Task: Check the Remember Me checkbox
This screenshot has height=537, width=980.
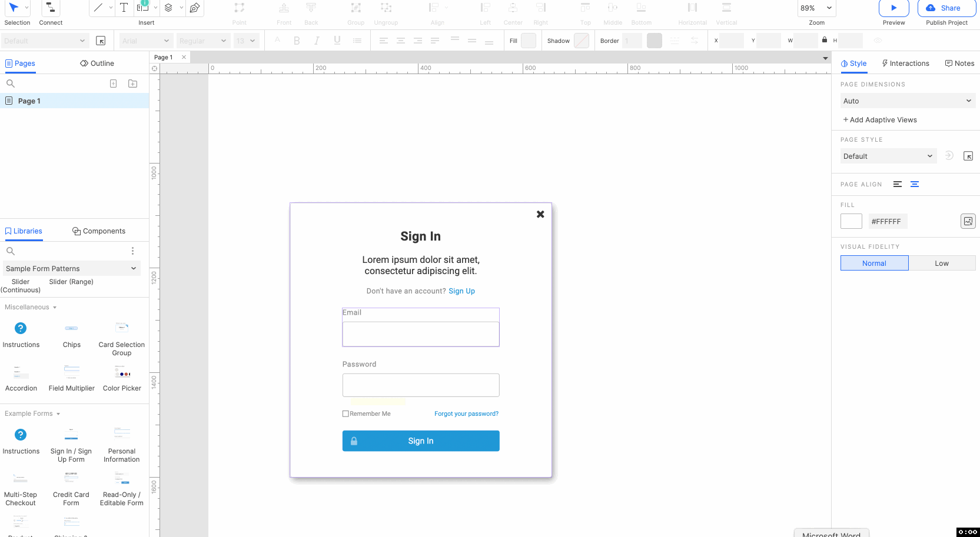Action: point(346,414)
